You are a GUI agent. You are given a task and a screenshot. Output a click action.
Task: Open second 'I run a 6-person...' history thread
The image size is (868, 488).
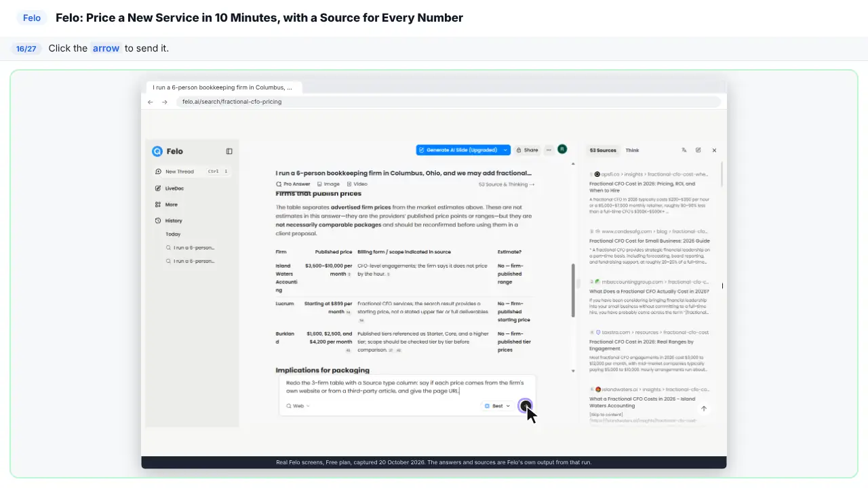[191, 261]
